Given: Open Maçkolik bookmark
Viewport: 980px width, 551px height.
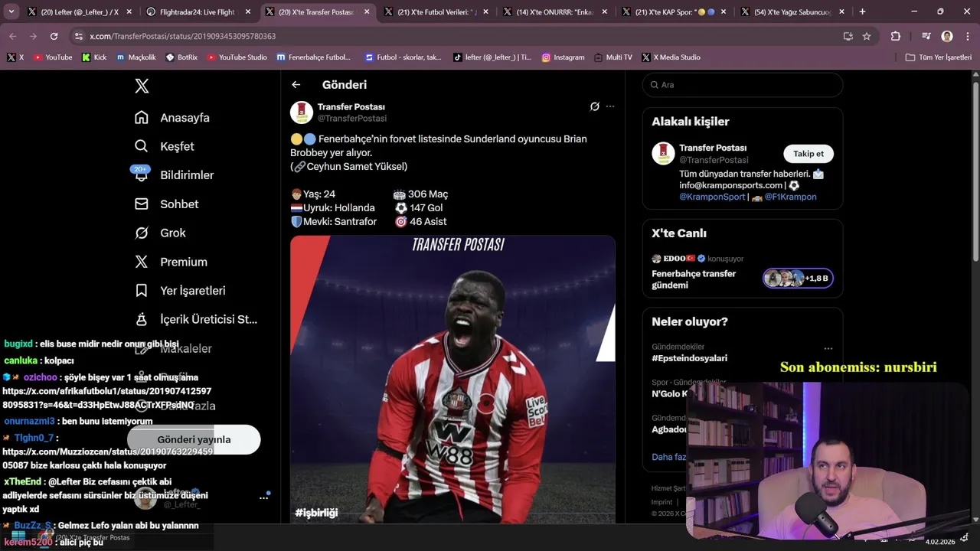Looking at the screenshot, I should 136,57.
